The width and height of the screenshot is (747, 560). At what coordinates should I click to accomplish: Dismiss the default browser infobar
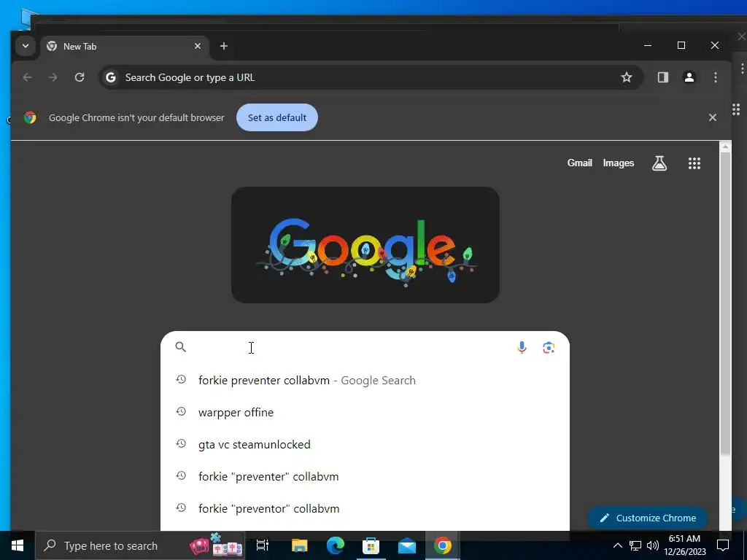[713, 117]
